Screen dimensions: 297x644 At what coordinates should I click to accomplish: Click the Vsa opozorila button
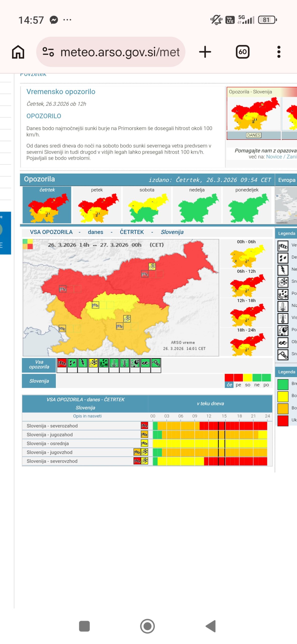point(39,364)
